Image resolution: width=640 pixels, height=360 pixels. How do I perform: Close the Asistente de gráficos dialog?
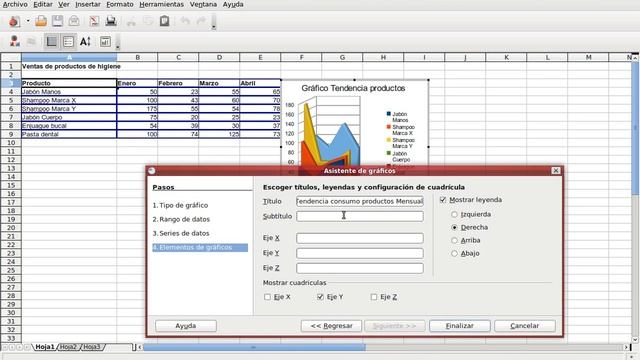pos(556,171)
